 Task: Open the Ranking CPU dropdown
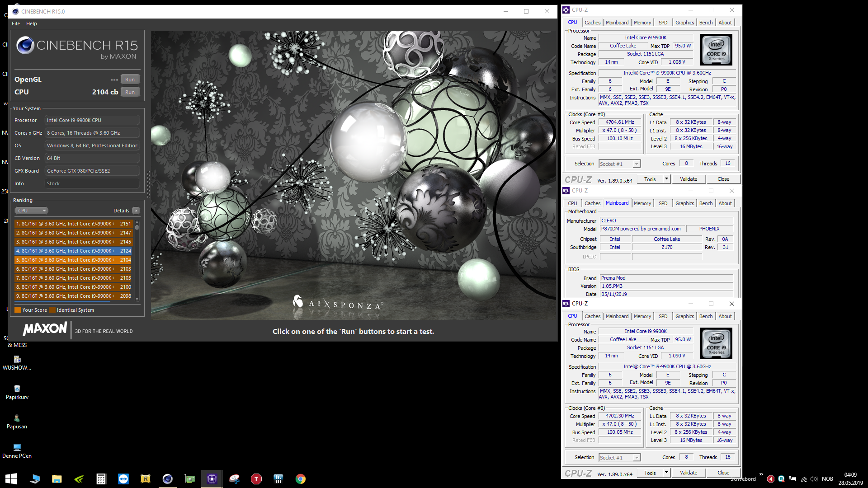point(32,211)
